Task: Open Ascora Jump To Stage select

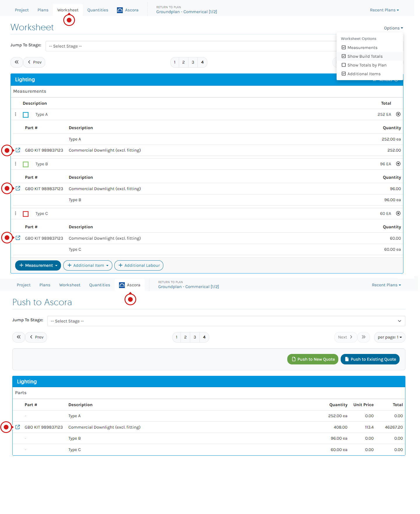Action: coord(226,321)
